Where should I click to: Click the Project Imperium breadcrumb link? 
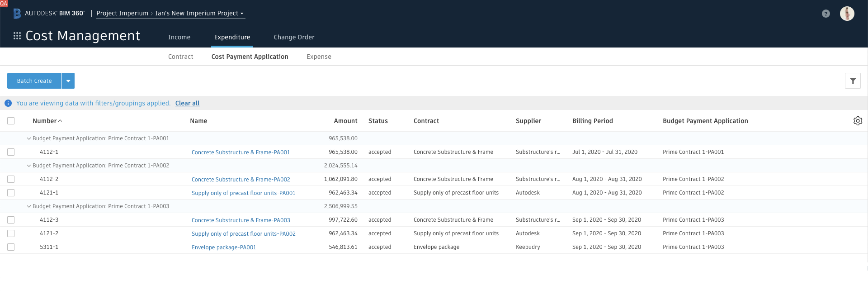tap(122, 14)
